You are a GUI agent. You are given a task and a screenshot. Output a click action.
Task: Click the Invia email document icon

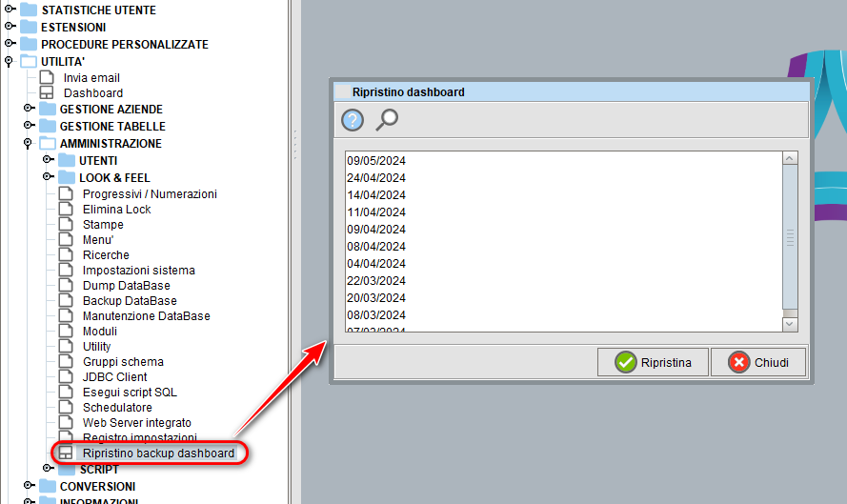coord(47,78)
